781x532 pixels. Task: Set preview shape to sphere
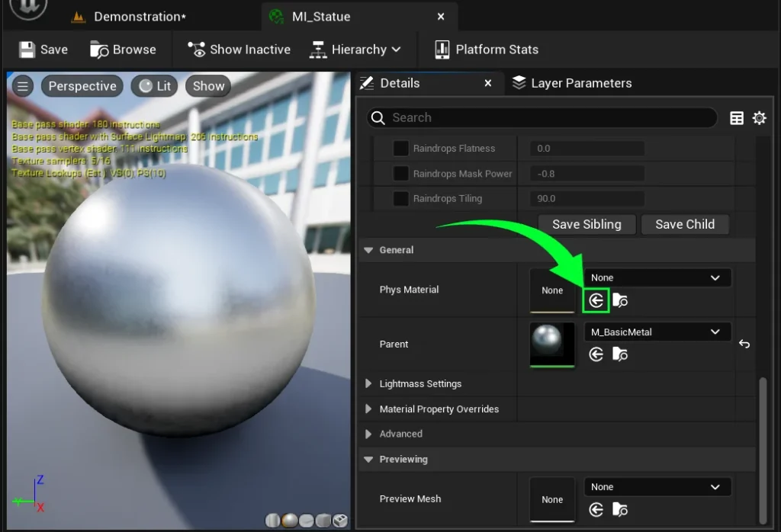coord(289,520)
